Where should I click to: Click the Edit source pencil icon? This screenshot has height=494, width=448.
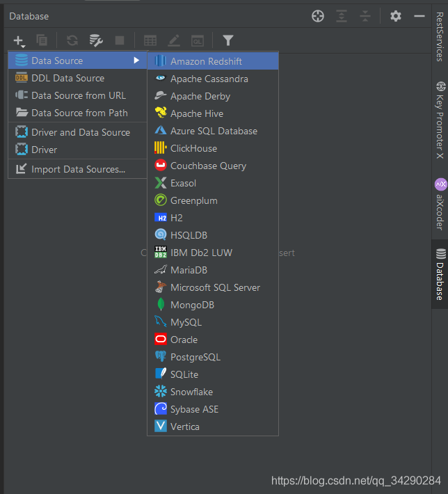tap(174, 40)
